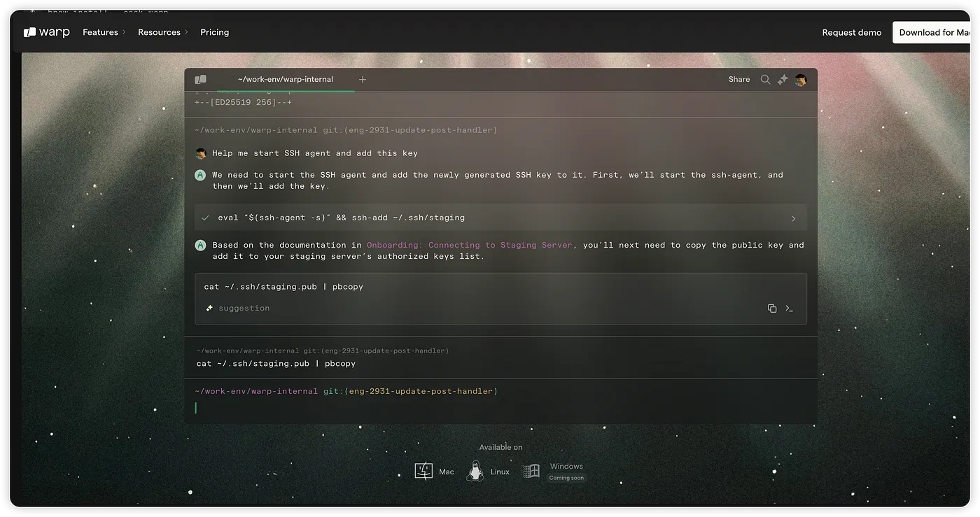Image resolution: width=980 pixels, height=517 pixels.
Task: Open terminal search magnifier icon
Action: (x=765, y=80)
